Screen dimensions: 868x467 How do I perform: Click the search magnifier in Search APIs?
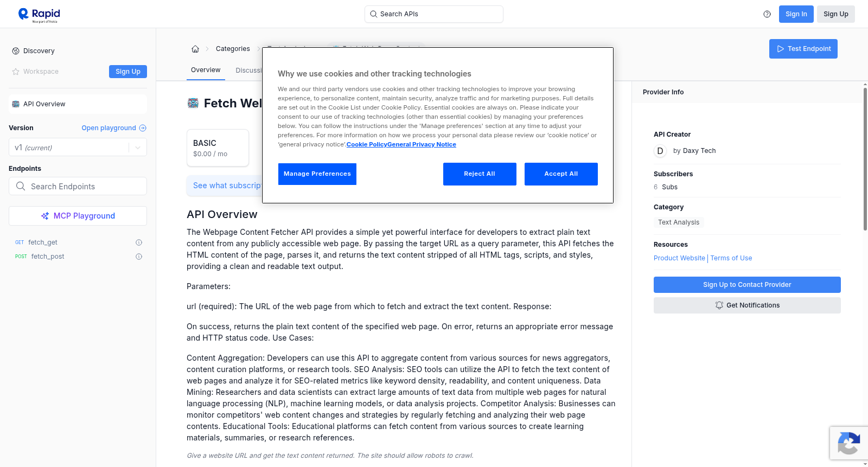point(373,14)
